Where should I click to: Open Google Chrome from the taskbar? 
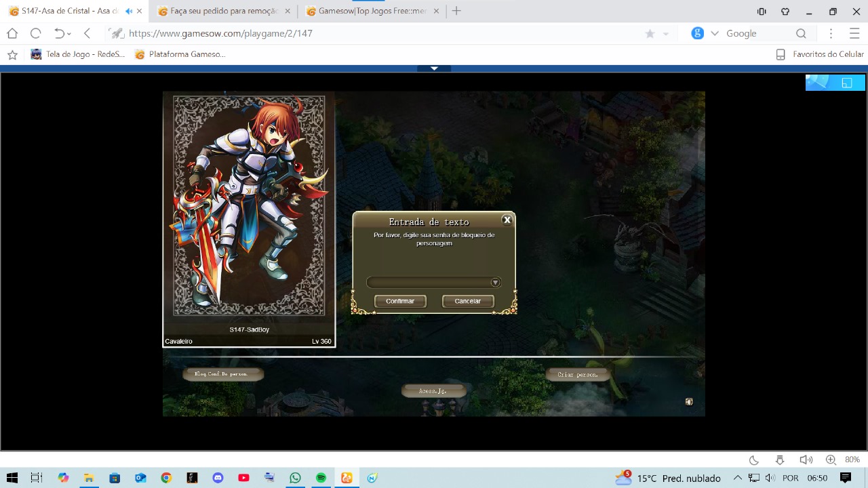pyautogui.click(x=166, y=478)
